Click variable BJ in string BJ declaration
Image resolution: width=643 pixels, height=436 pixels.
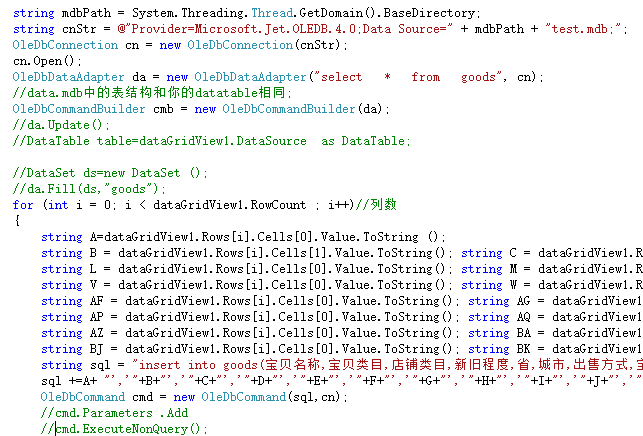pos(97,349)
